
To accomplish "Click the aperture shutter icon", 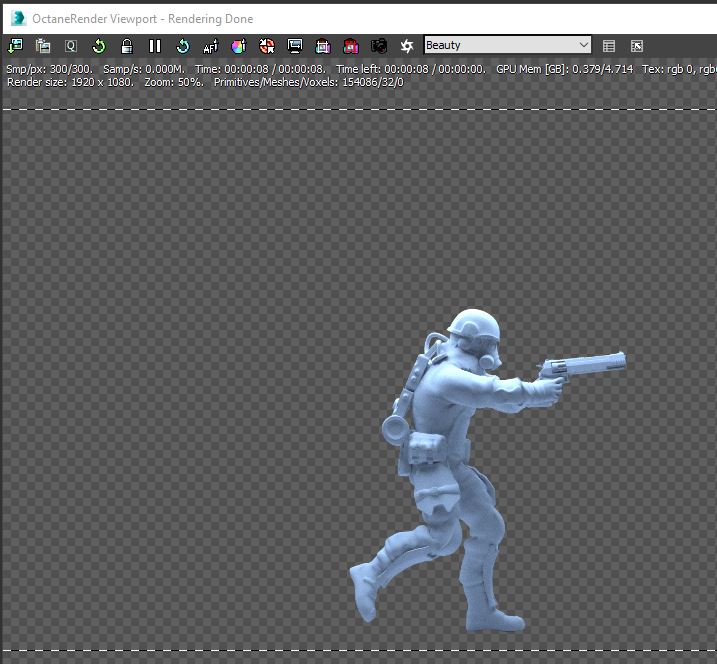I will (407, 46).
